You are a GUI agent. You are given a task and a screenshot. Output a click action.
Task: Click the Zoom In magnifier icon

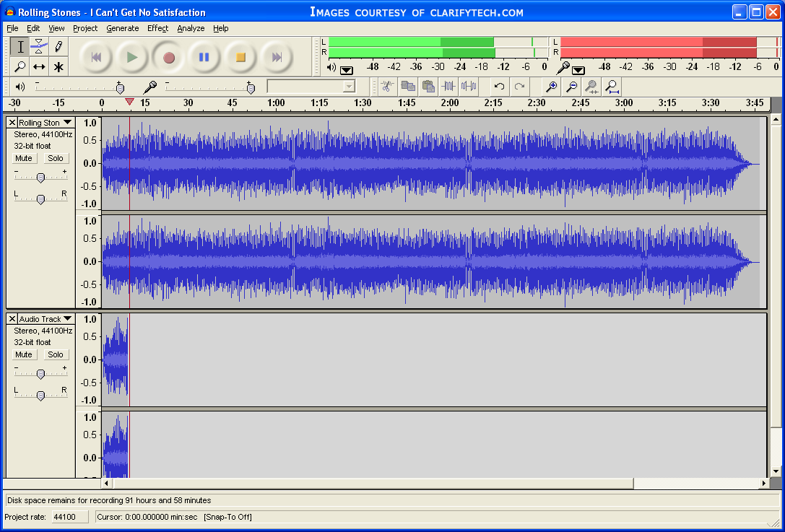pos(551,87)
